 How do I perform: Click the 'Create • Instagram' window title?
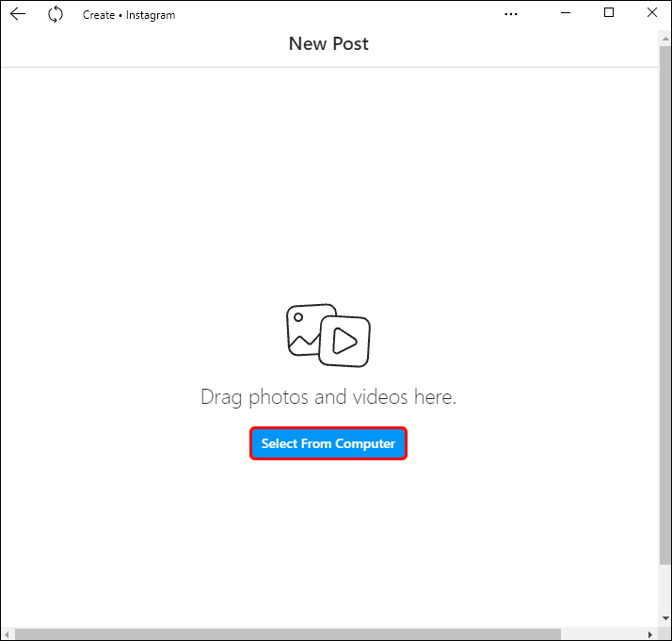point(129,15)
